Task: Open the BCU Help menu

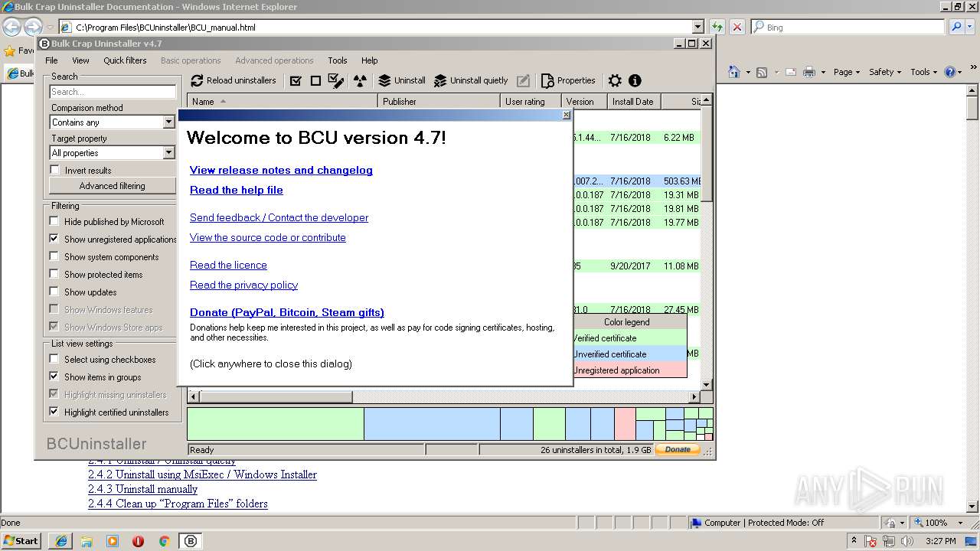Action: click(x=370, y=60)
